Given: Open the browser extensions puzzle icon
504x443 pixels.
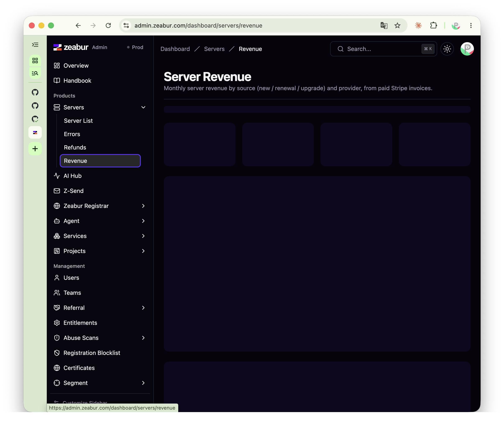Looking at the screenshot, I should coord(434,25).
